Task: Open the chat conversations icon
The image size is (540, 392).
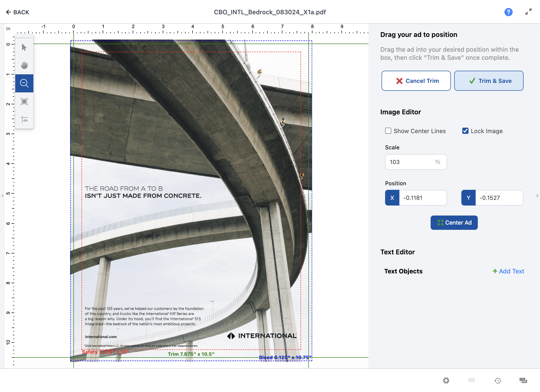Action: 523,380
